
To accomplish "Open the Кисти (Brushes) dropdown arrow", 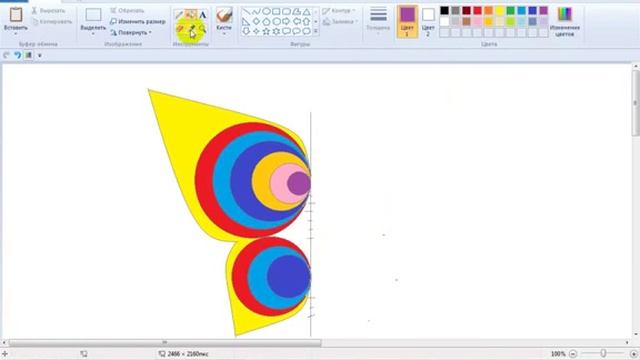I will click(224, 34).
